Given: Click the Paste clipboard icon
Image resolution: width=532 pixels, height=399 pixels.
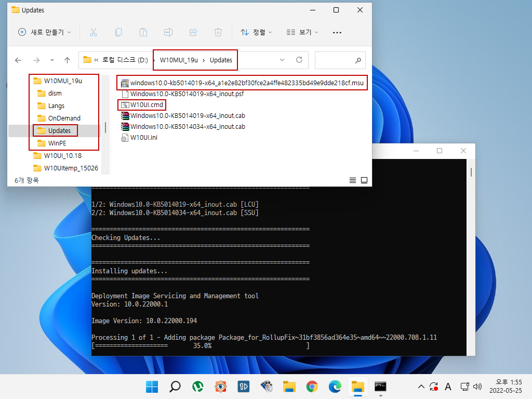Looking at the screenshot, I should (x=143, y=32).
